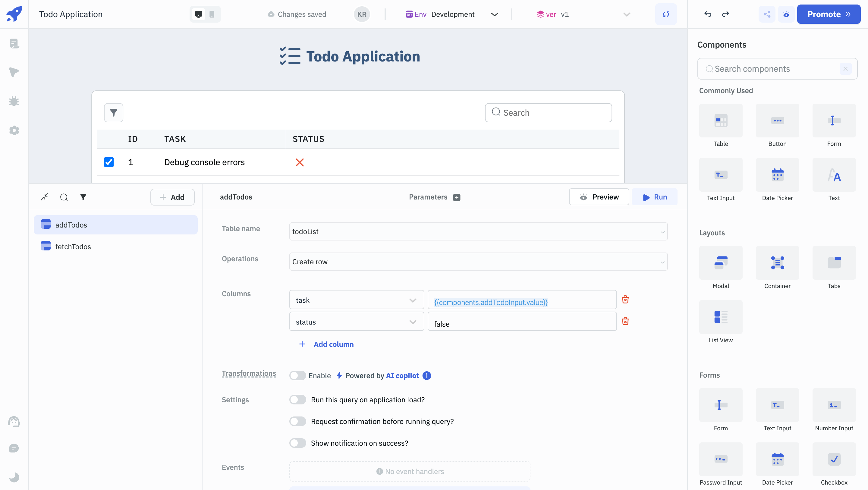
Task: Enable 'Run this query on application load?'
Action: click(297, 400)
